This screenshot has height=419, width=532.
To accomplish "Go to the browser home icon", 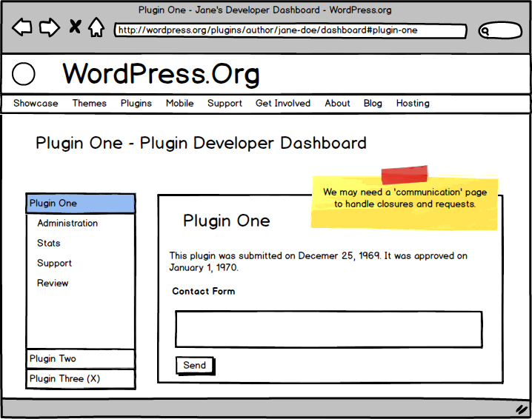I will pos(96,28).
